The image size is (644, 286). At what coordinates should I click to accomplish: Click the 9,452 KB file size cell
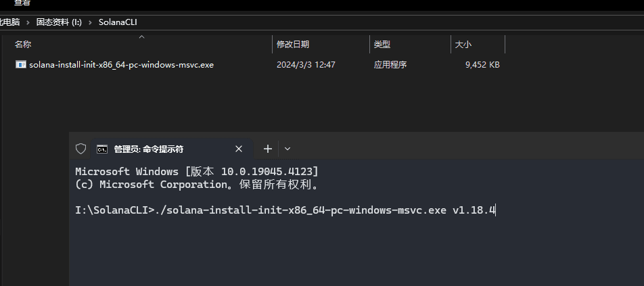pyautogui.click(x=482, y=65)
